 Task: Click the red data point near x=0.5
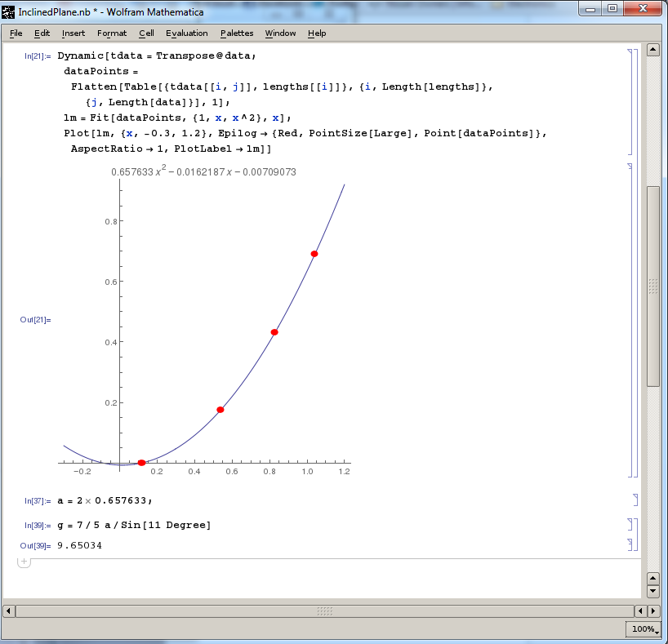click(220, 410)
